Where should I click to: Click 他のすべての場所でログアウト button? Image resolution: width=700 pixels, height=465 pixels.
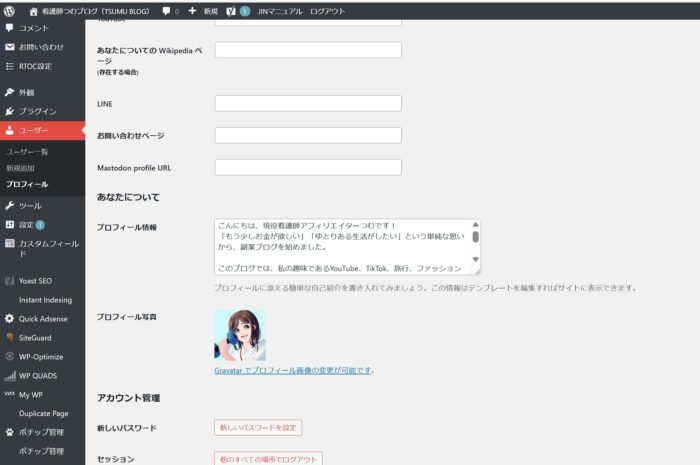point(268,458)
